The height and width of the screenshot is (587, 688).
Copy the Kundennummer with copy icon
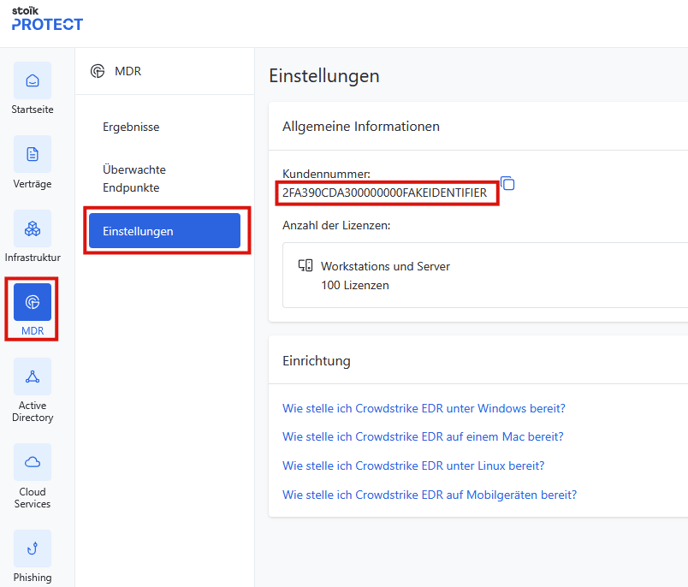click(508, 183)
